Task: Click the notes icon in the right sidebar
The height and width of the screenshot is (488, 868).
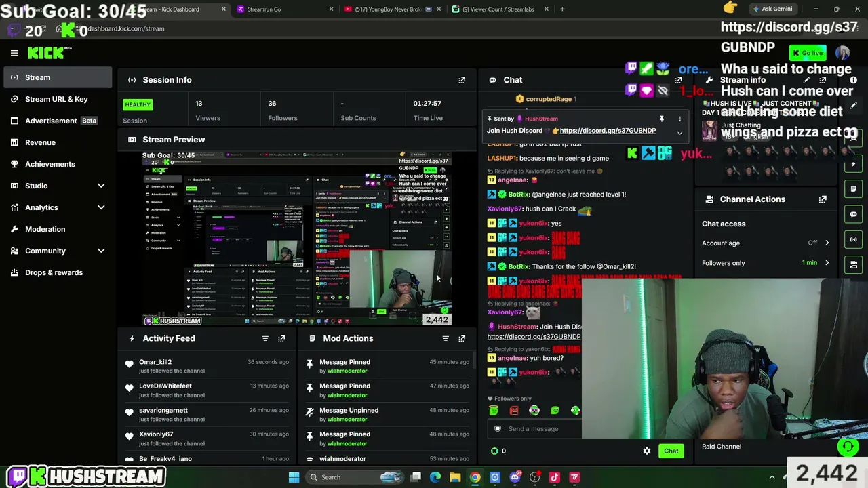Action: [x=854, y=189]
